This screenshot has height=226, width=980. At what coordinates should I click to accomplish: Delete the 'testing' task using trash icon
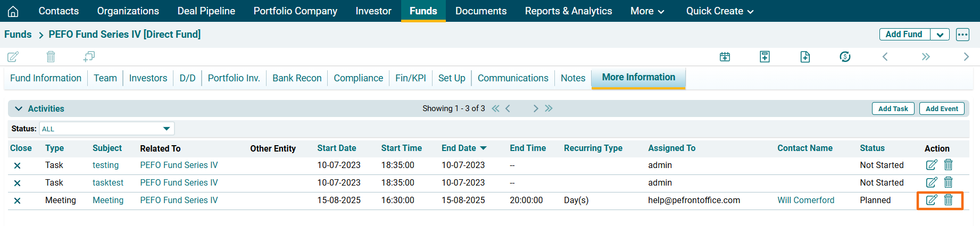(948, 165)
